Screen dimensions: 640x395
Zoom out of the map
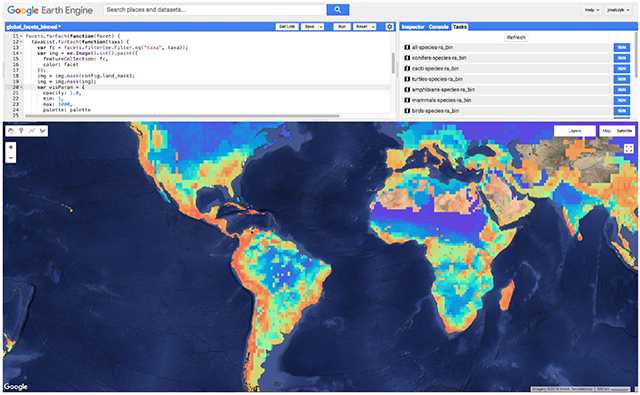[x=11, y=158]
